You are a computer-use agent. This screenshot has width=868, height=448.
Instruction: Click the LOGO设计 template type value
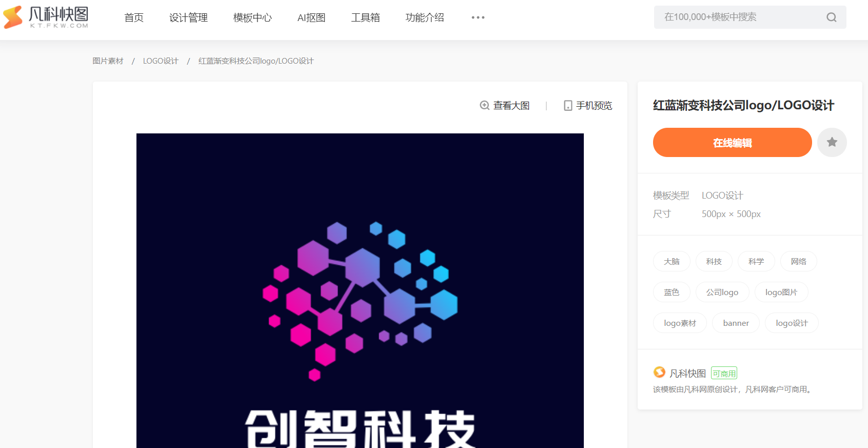pos(722,196)
